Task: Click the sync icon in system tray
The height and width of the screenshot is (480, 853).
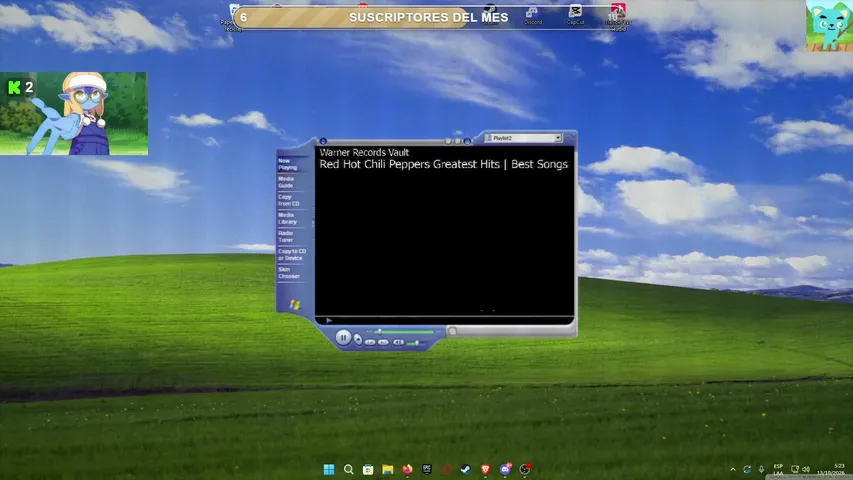Action: (x=747, y=469)
